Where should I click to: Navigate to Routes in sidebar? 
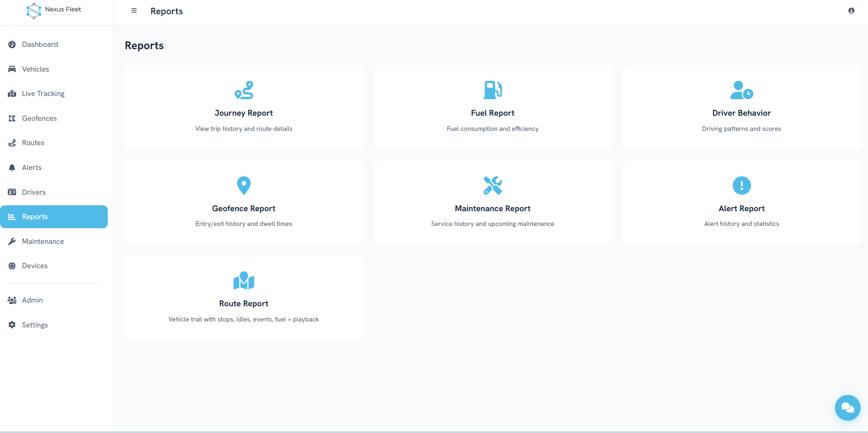tap(54, 143)
